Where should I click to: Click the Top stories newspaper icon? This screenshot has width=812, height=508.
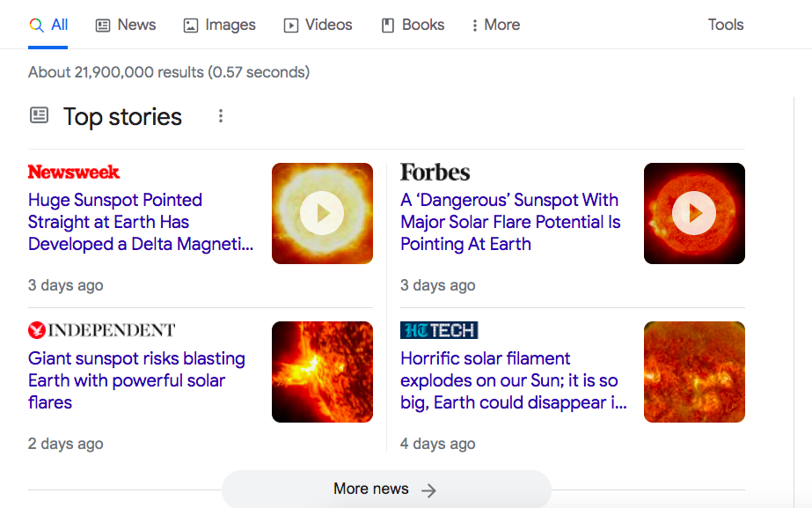pos(39,115)
